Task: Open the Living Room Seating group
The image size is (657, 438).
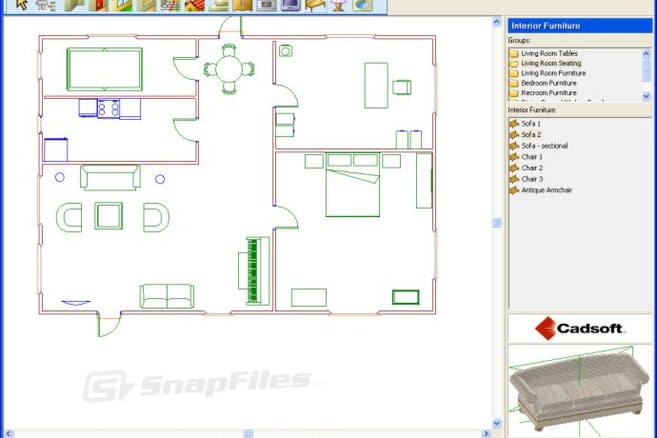Action: click(x=550, y=63)
